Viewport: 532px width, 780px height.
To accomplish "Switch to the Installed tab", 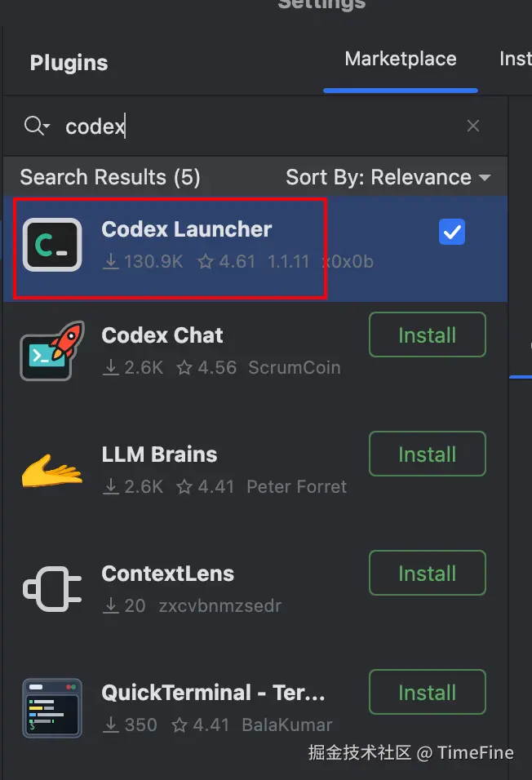I will 516,60.
